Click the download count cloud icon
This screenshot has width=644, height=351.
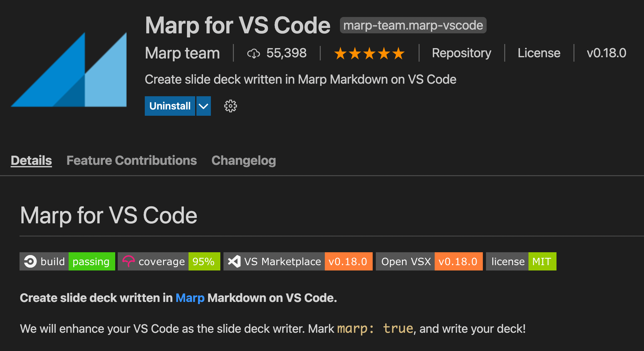pos(254,53)
